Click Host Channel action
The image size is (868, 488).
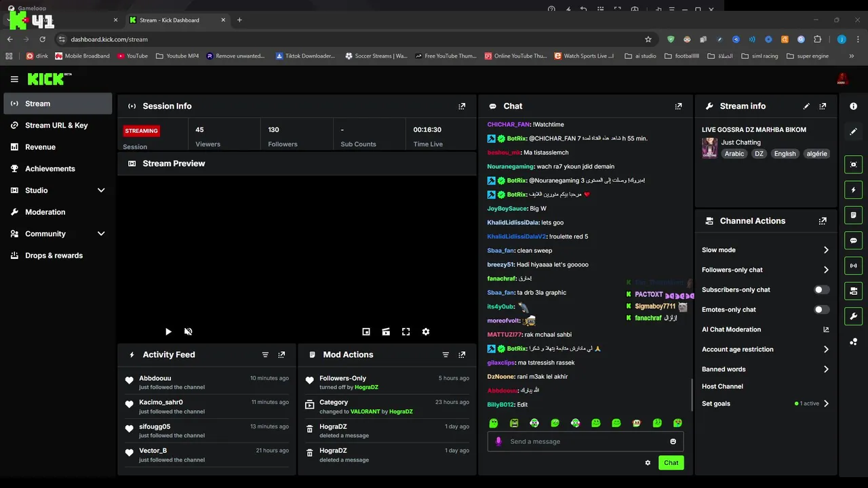click(722, 386)
